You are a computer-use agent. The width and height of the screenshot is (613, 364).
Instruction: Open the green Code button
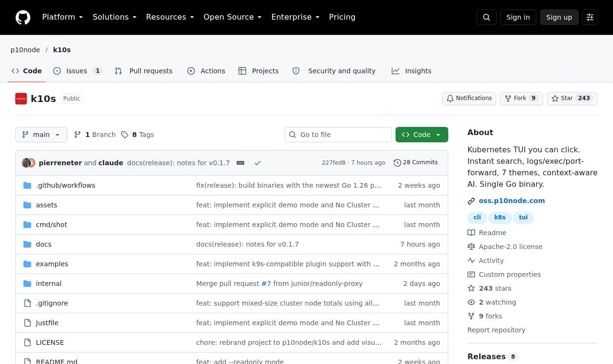(421, 135)
